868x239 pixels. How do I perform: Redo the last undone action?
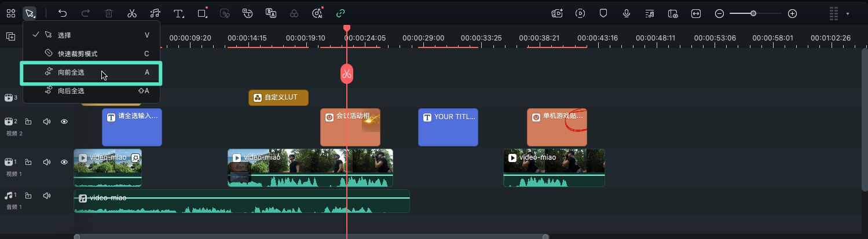[x=86, y=13]
